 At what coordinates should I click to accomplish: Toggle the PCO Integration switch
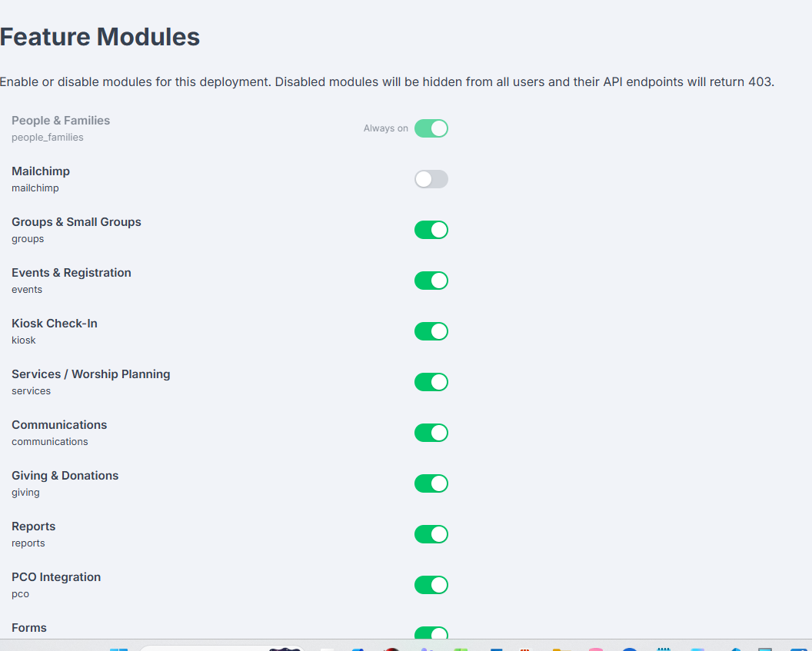pos(431,585)
